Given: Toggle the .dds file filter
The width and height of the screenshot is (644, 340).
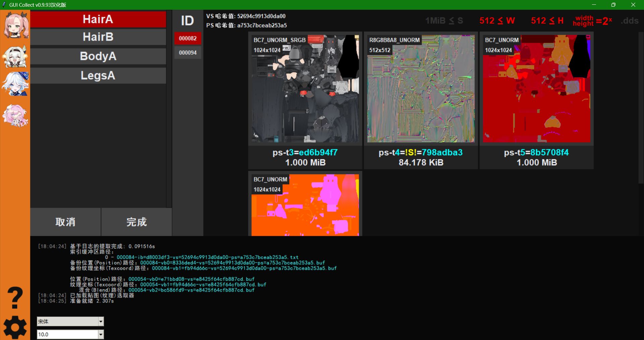Looking at the screenshot, I should pos(630,21).
